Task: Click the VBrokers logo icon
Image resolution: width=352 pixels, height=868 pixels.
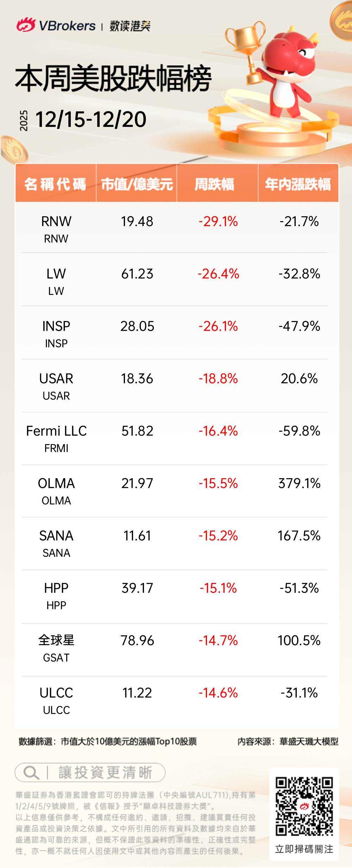Action: pyautogui.click(x=26, y=25)
